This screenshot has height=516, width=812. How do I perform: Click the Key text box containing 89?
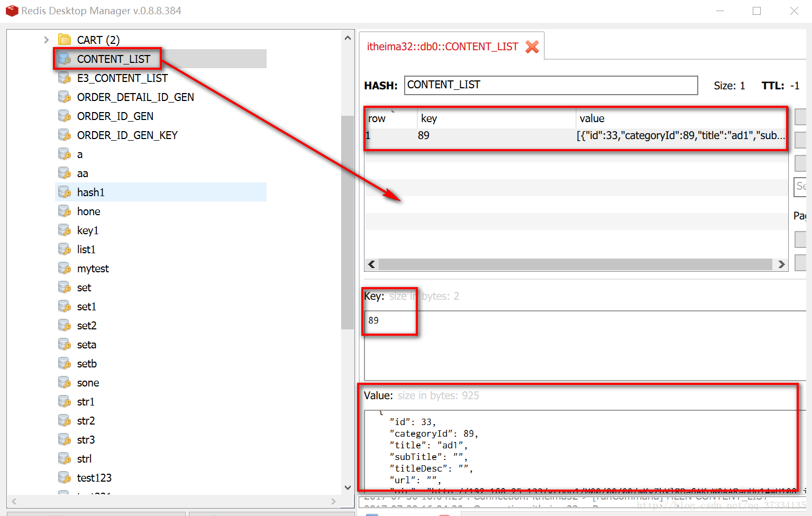(585, 345)
